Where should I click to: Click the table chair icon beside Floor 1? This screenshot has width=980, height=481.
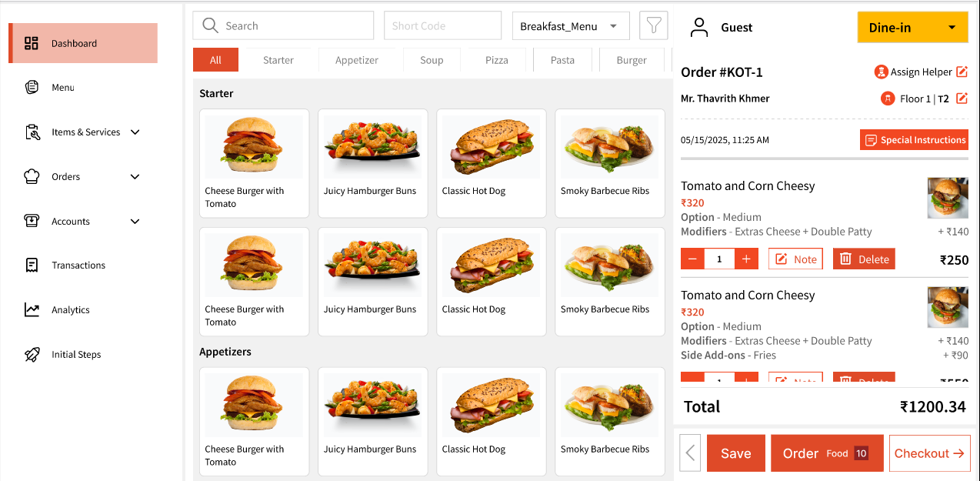pos(888,99)
